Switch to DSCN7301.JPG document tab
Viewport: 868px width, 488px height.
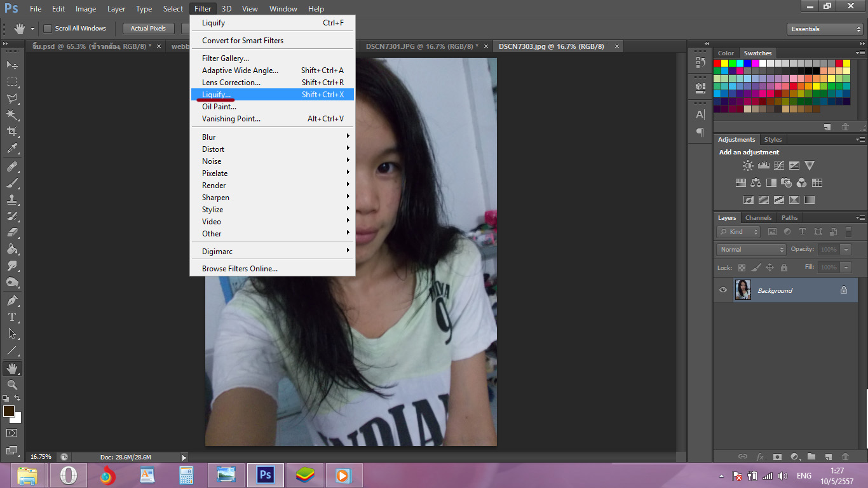[x=423, y=46]
